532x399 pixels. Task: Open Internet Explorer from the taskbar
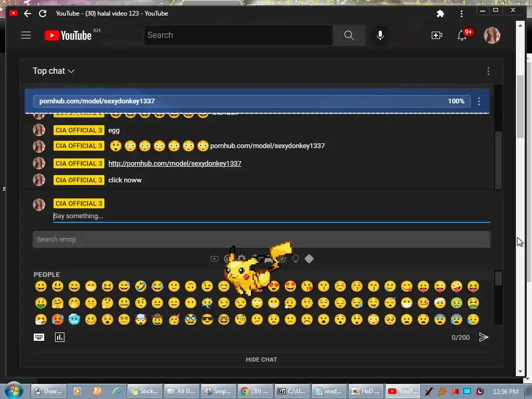pyautogui.click(x=116, y=391)
